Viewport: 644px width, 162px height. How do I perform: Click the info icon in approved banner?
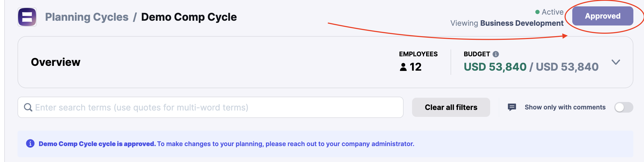30,143
